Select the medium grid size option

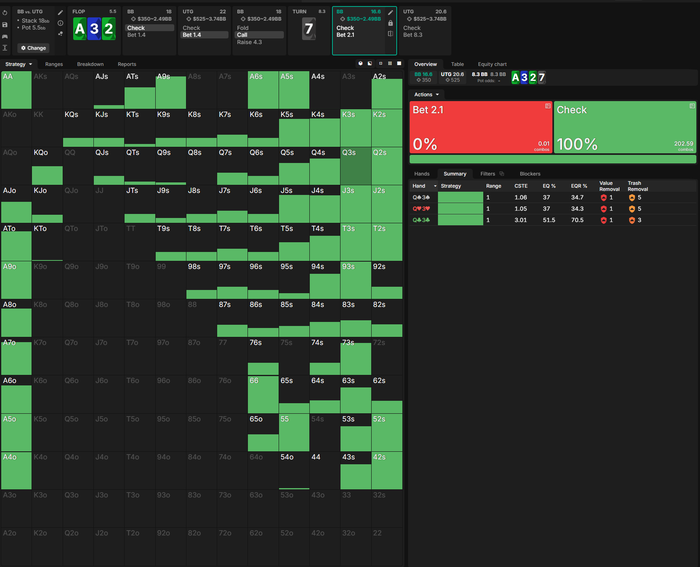click(x=390, y=64)
